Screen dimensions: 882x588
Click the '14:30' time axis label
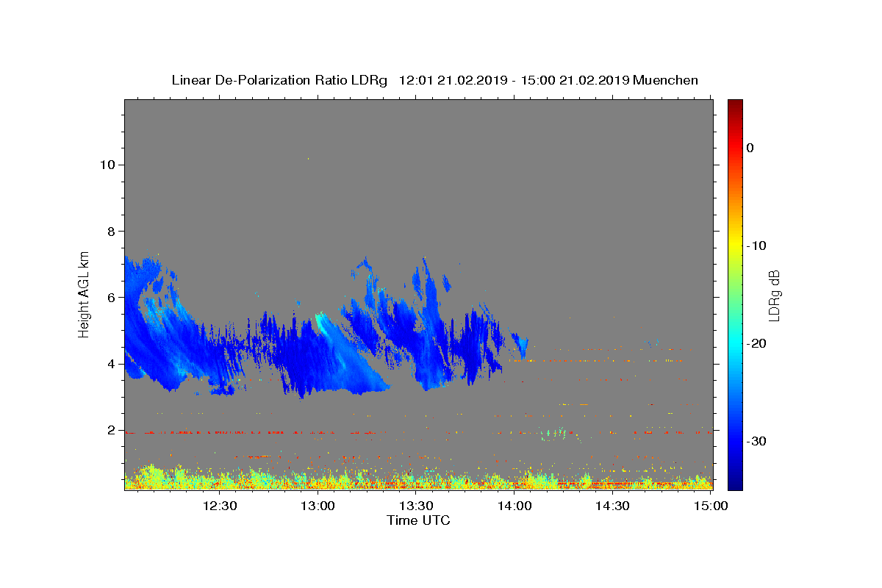click(x=612, y=506)
